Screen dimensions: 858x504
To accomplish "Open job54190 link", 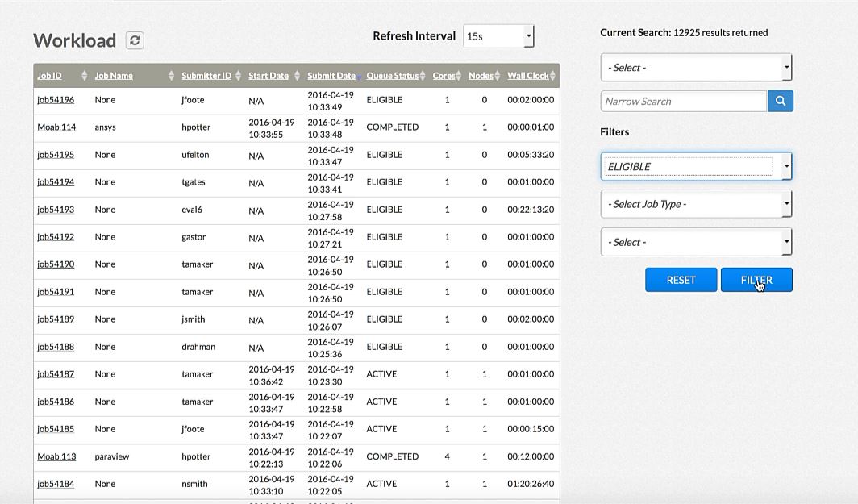I will [x=56, y=264].
